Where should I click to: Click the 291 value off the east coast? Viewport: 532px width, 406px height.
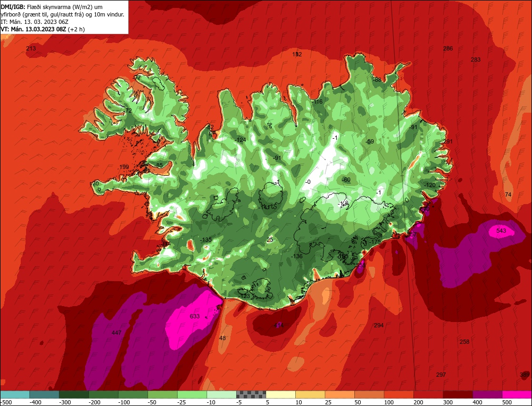448,141
